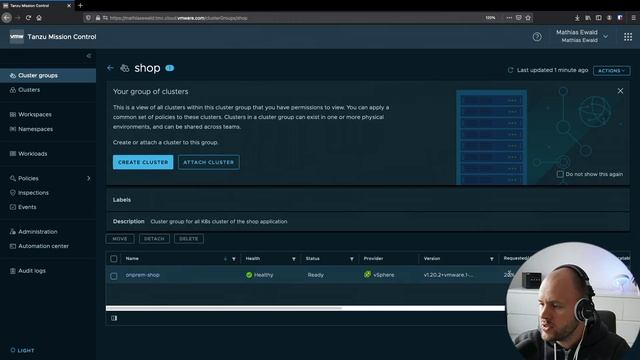Switch to LIGHT theme
The width and height of the screenshot is (640, 360).
click(22, 351)
